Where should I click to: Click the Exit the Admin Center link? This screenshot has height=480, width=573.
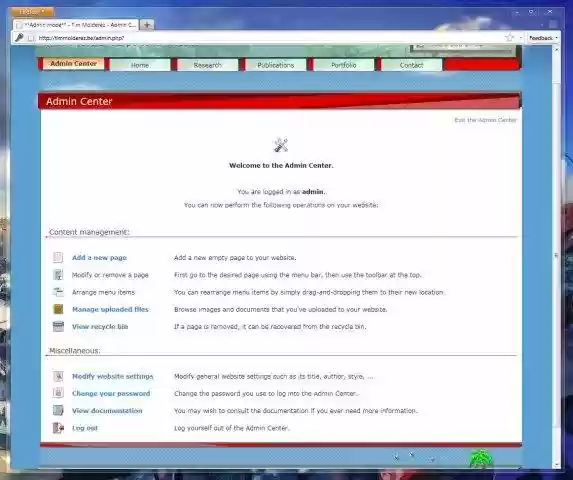coord(485,120)
